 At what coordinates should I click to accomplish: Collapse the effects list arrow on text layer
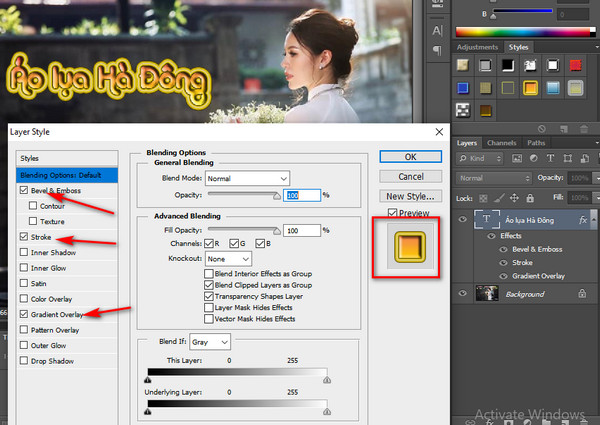tap(593, 220)
